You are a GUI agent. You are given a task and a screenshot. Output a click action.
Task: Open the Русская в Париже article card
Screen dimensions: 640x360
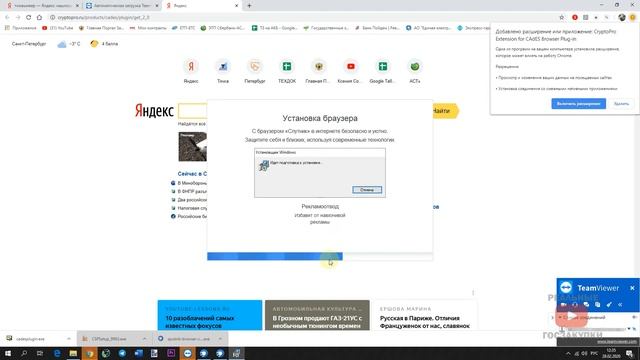(424, 315)
